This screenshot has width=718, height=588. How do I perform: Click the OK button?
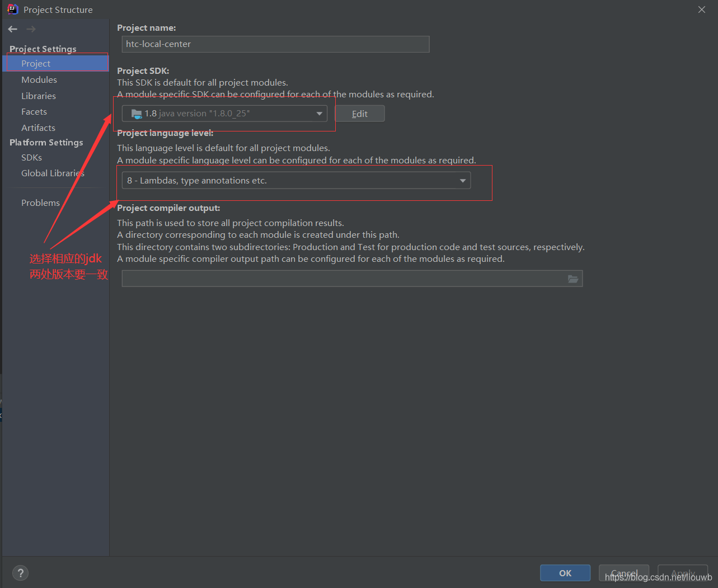tap(565, 573)
